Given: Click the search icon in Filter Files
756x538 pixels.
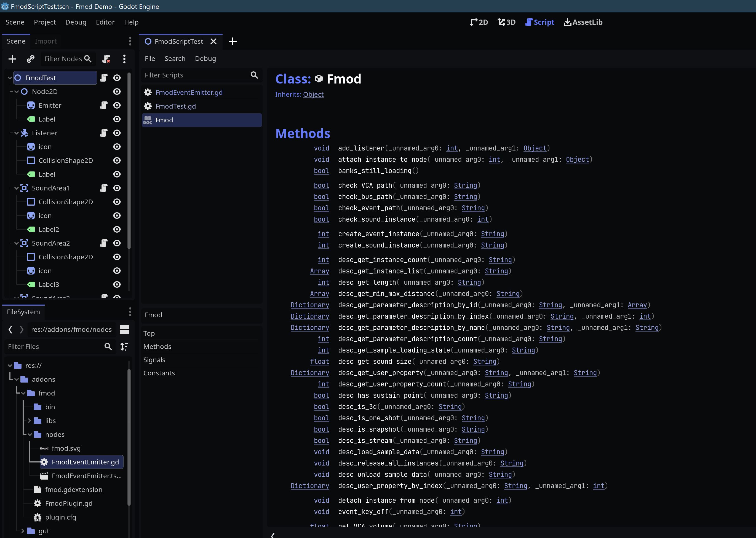Looking at the screenshot, I should click(x=108, y=346).
